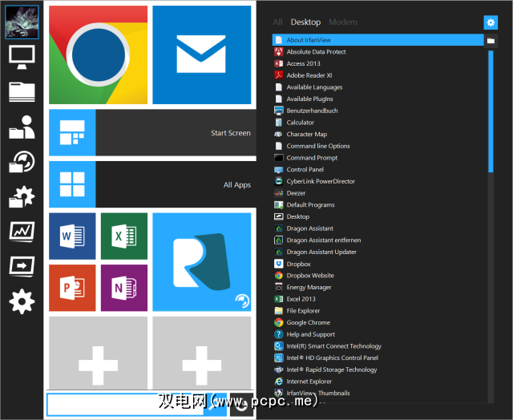Switch to the Modern tab

(343, 22)
